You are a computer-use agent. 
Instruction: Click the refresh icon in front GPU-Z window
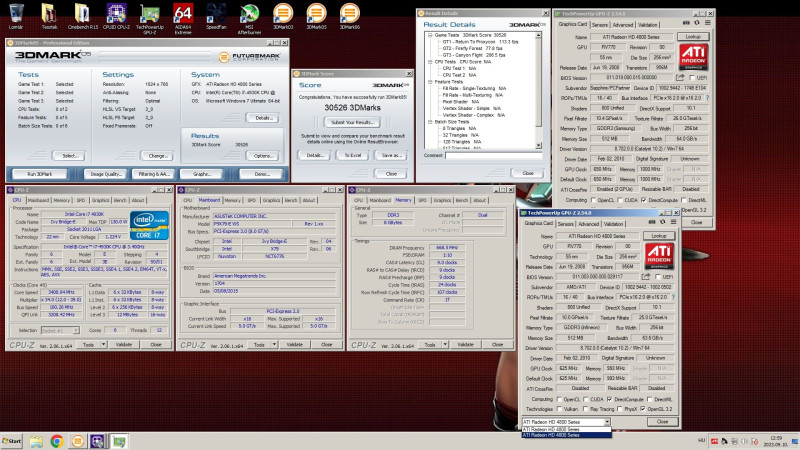tap(663, 222)
